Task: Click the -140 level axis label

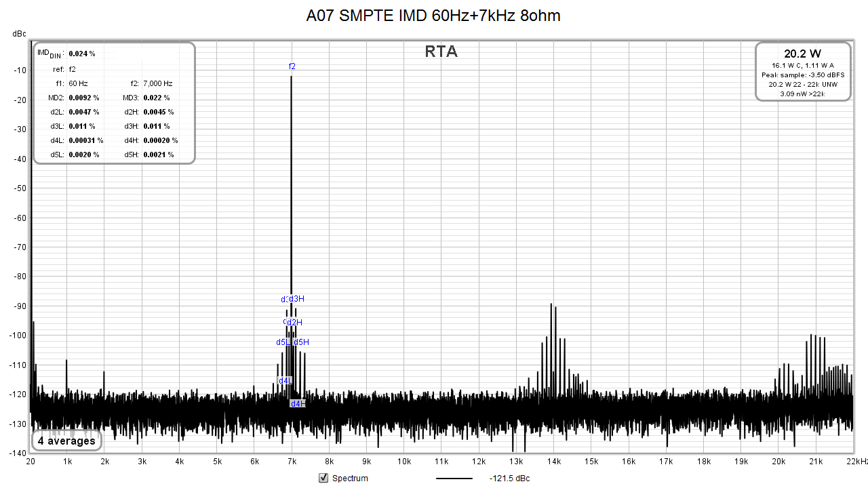Action: (18, 453)
